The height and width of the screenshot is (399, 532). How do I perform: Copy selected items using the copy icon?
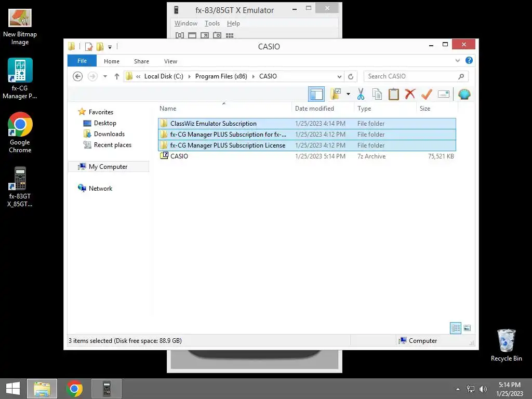pyautogui.click(x=377, y=94)
